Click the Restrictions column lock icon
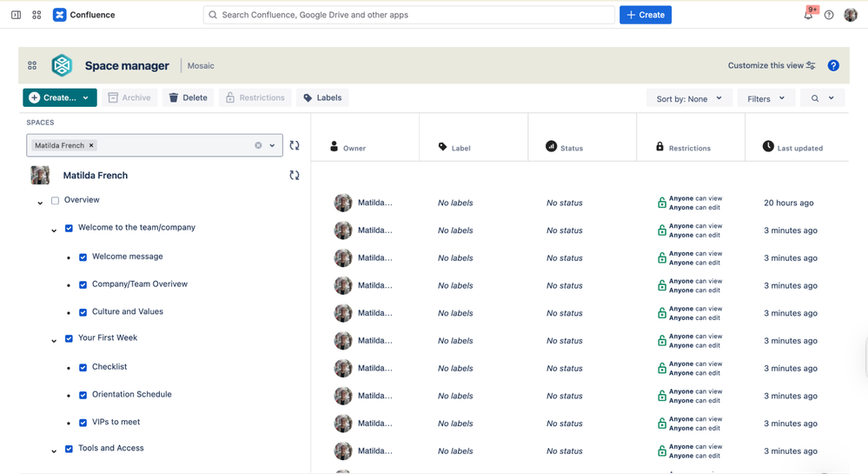 (659, 146)
